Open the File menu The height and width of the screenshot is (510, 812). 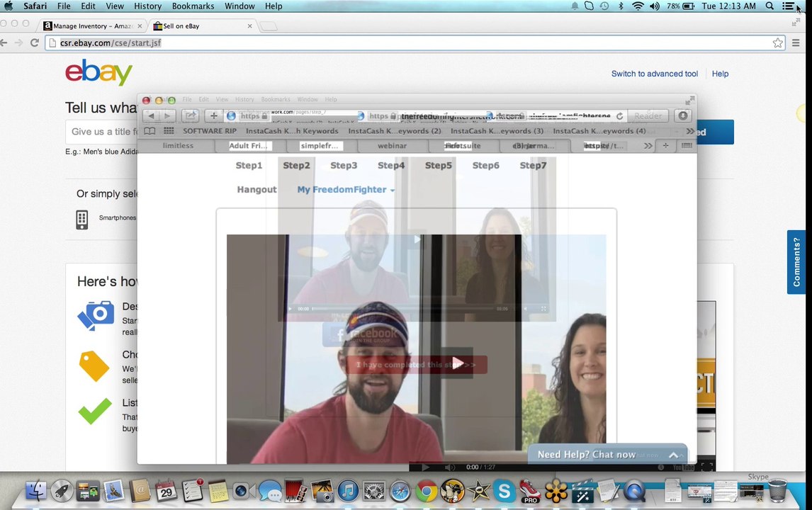[64, 6]
